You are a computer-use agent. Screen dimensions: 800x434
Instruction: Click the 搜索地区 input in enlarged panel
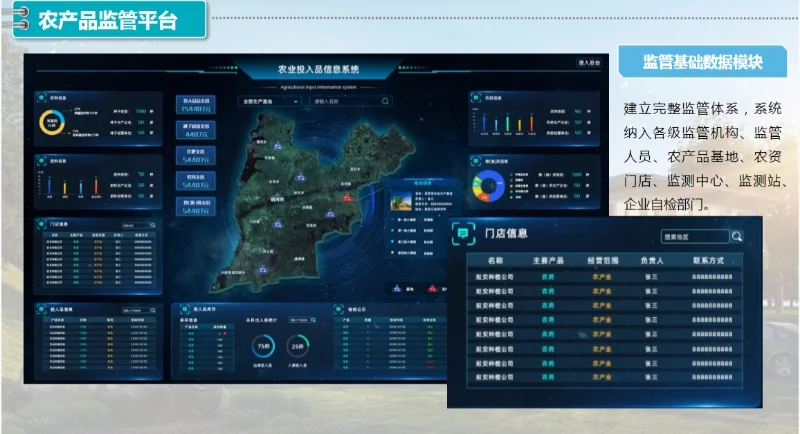pyautogui.click(x=695, y=237)
